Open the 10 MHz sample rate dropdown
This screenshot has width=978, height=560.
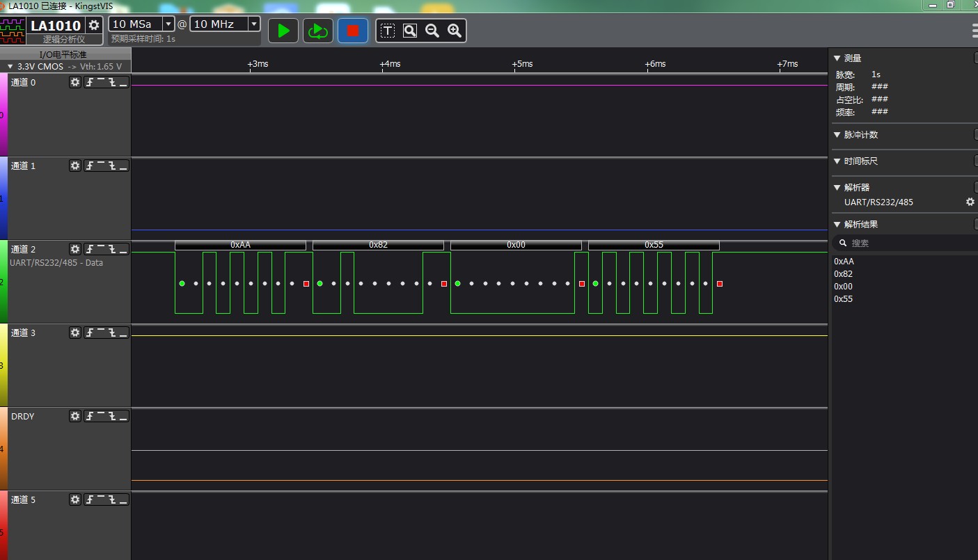(253, 24)
